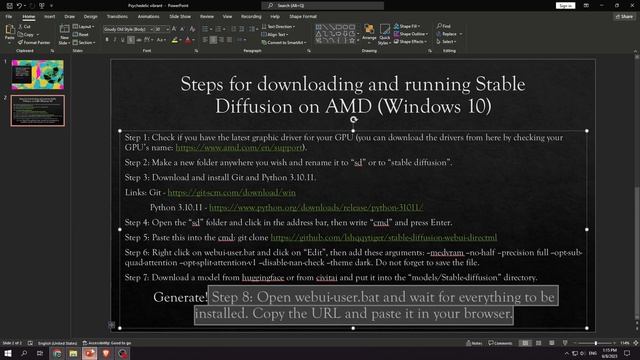Open the Shape Effects dropdown
The image size is (640, 360).
click(410, 42)
